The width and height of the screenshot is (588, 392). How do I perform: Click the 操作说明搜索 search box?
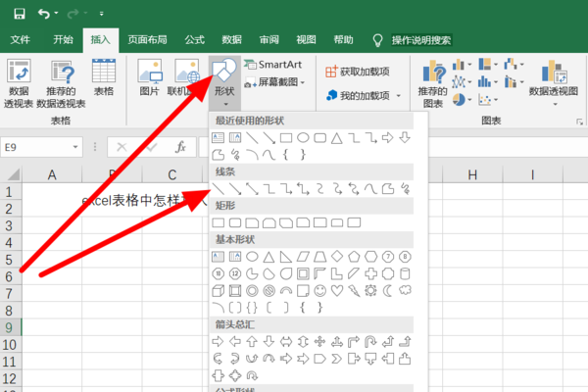(x=421, y=40)
